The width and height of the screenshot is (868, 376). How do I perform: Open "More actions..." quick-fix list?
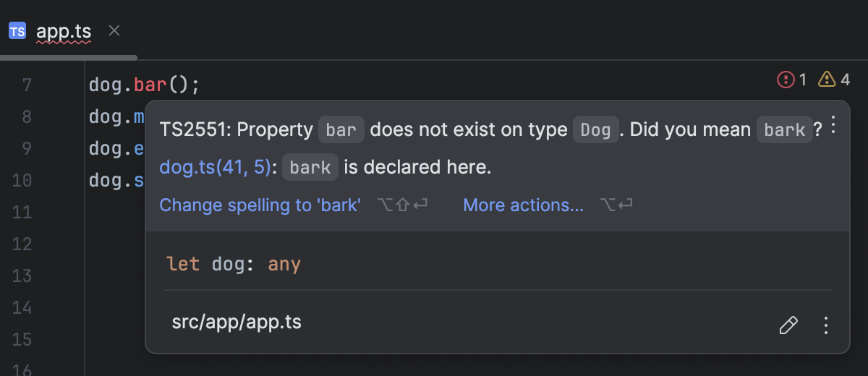[523, 205]
